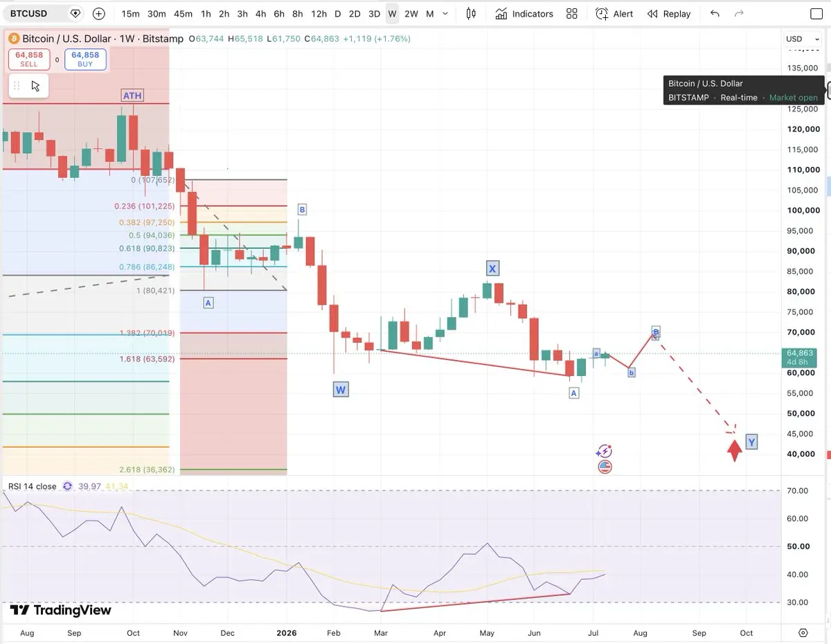Click the TradingView logo
The width and height of the screenshot is (831, 644).
click(x=60, y=610)
